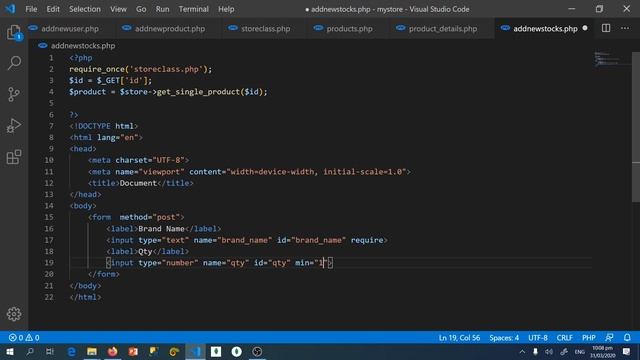Image resolution: width=640 pixels, height=360 pixels.
Task: Click Ln 19, Col 56 in status bar
Action: pos(459,338)
